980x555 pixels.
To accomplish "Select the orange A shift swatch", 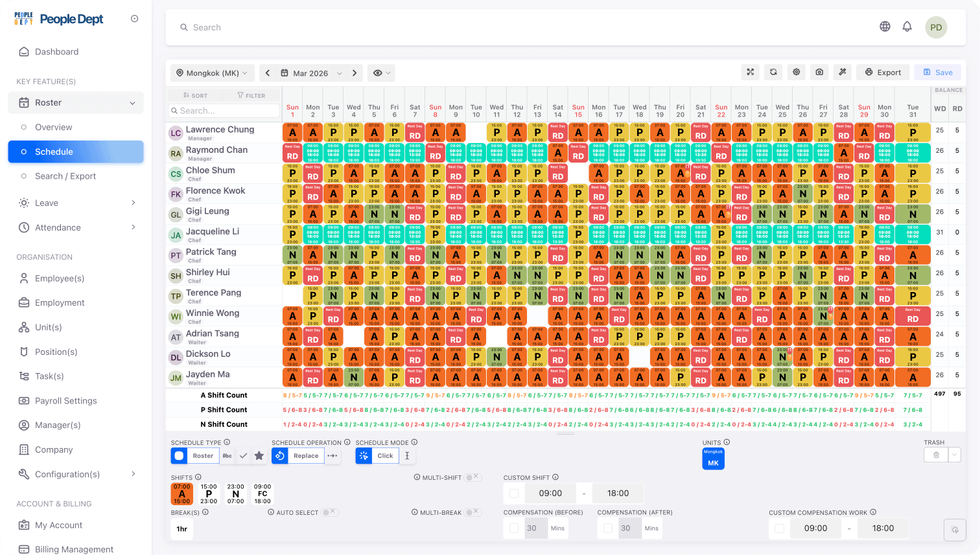I will [x=181, y=493].
